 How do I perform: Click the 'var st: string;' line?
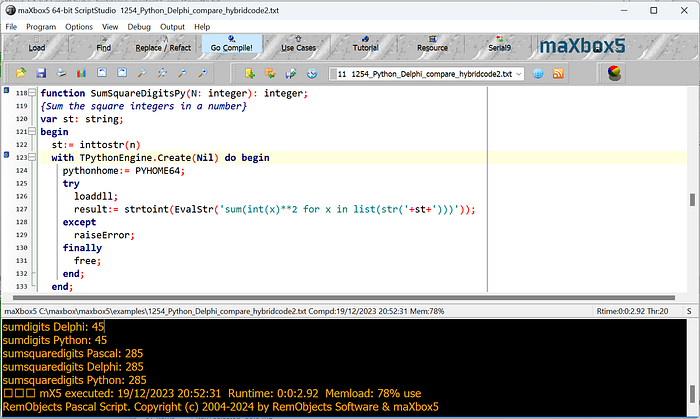82,119
